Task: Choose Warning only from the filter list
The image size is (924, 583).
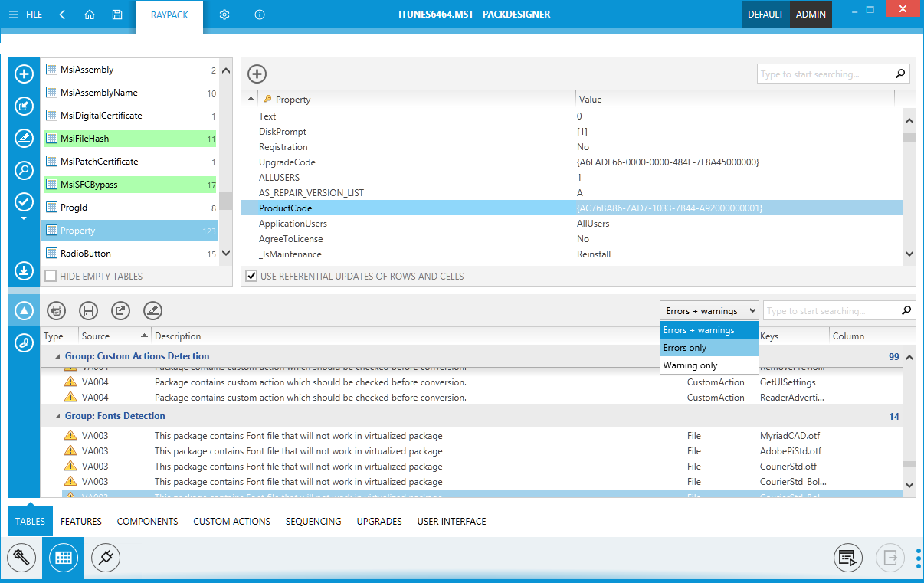Action: coord(690,365)
